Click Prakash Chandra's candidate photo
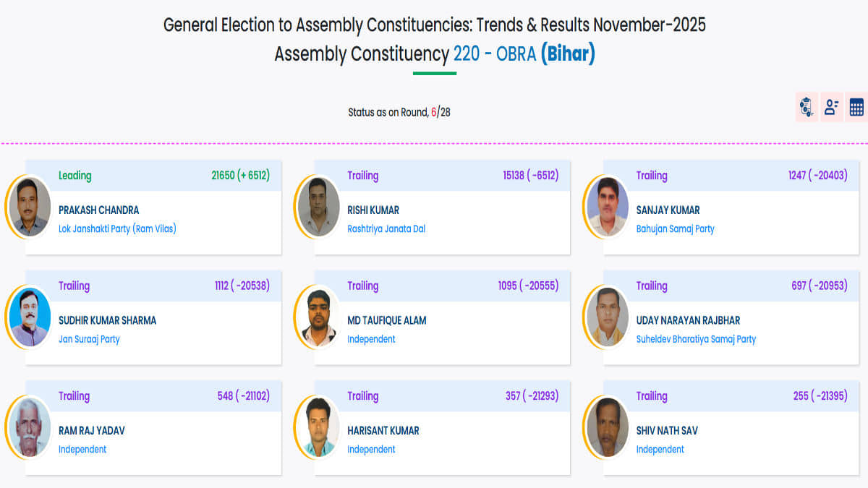The width and height of the screenshot is (868, 488). (31, 207)
